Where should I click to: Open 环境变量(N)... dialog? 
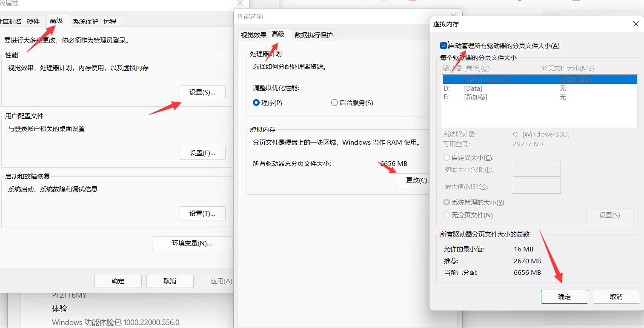[x=192, y=243]
